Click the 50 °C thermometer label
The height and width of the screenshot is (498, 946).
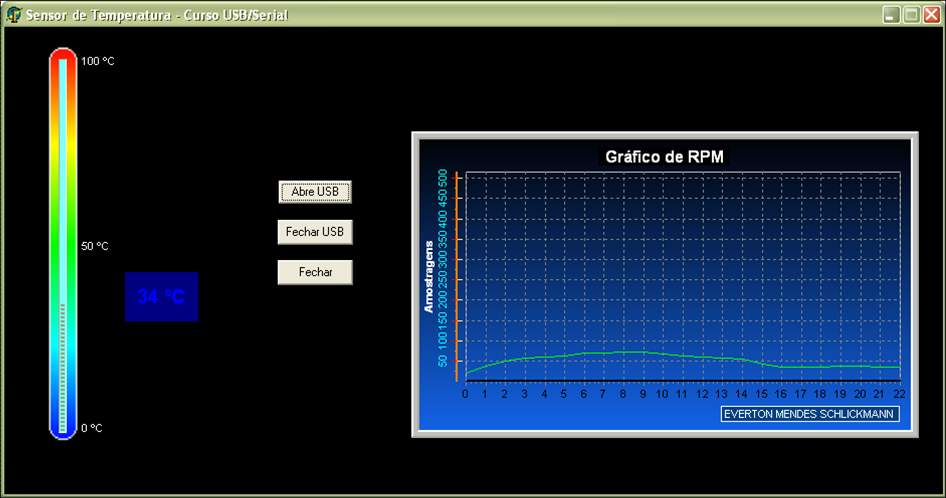coord(95,246)
